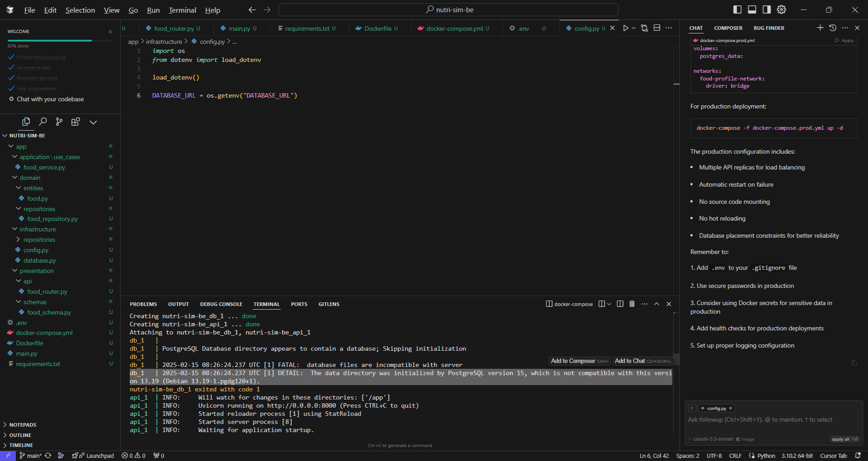
Task: Collapse the schemas folder
Action: click(19, 302)
